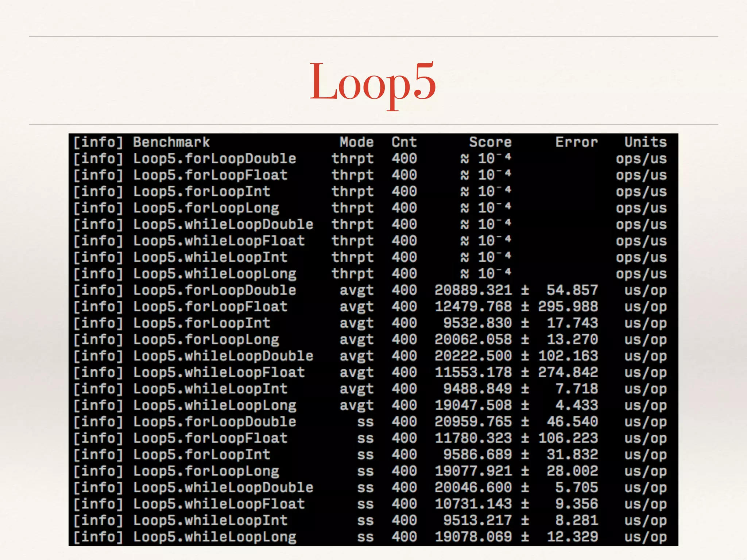Click the Error column header

pyautogui.click(x=577, y=142)
